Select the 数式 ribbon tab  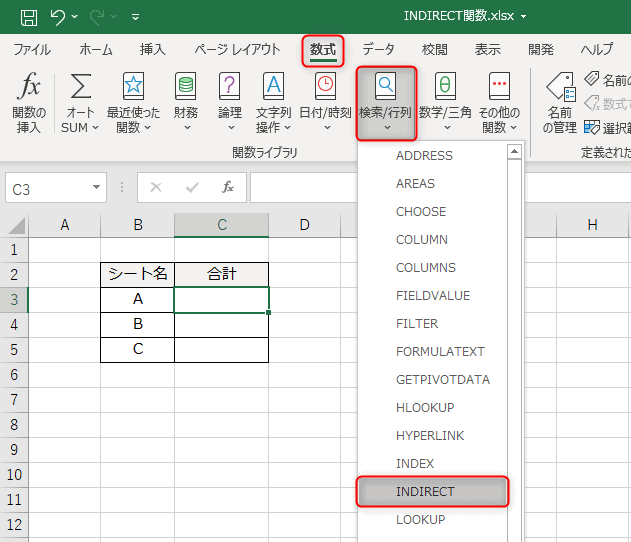pos(323,50)
